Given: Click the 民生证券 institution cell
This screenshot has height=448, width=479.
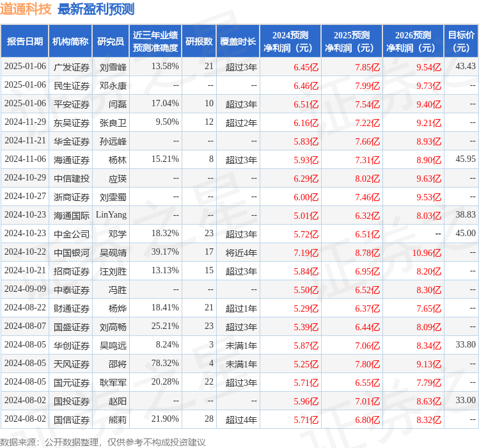Looking at the screenshot, I should pos(72,86).
